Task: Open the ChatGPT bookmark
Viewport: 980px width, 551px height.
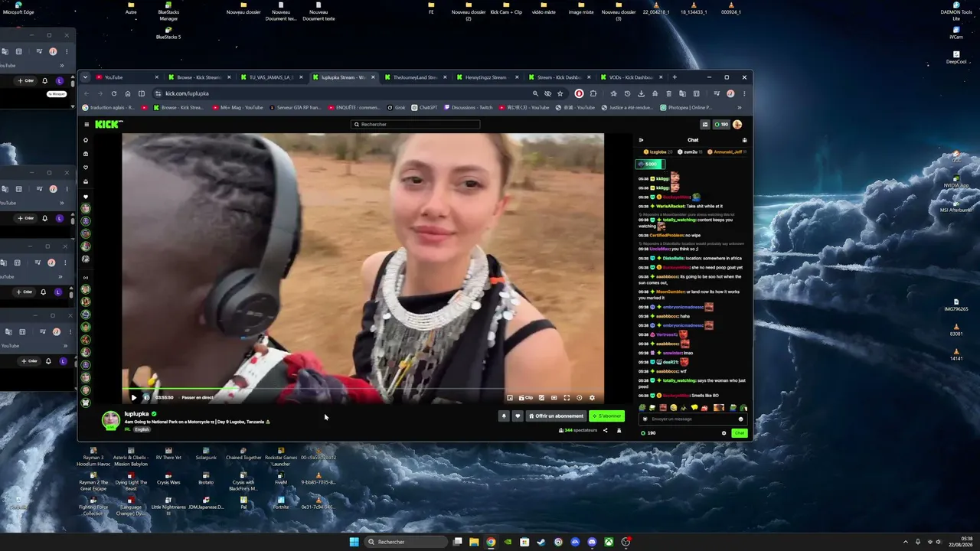Action: coord(425,108)
